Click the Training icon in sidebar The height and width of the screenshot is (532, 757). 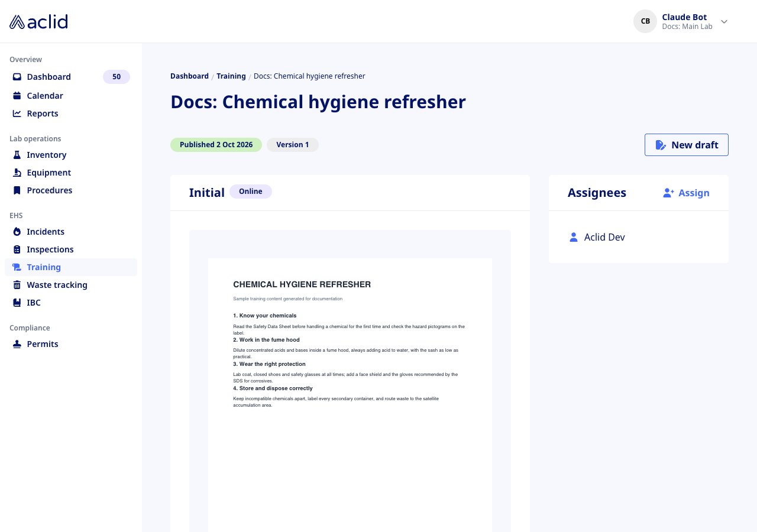17,267
